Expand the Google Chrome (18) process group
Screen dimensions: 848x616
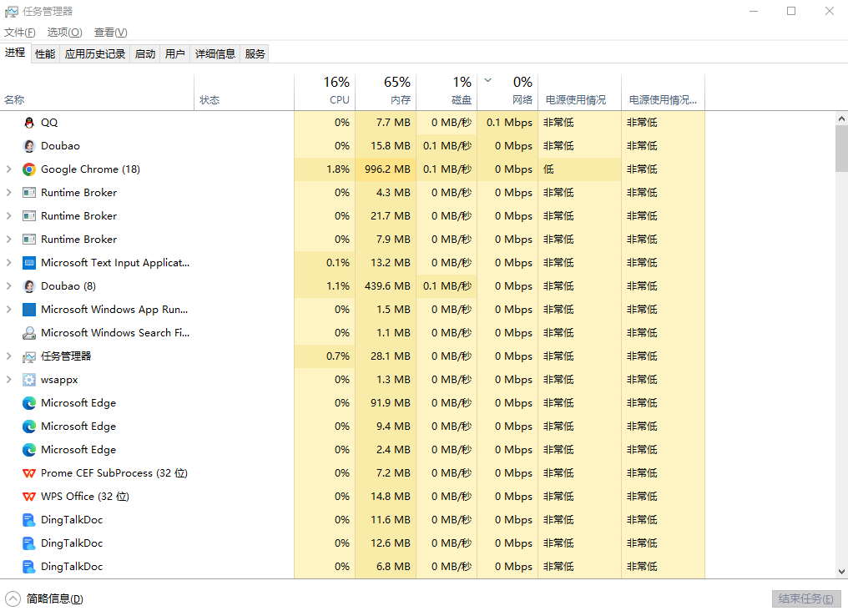[x=8, y=169]
